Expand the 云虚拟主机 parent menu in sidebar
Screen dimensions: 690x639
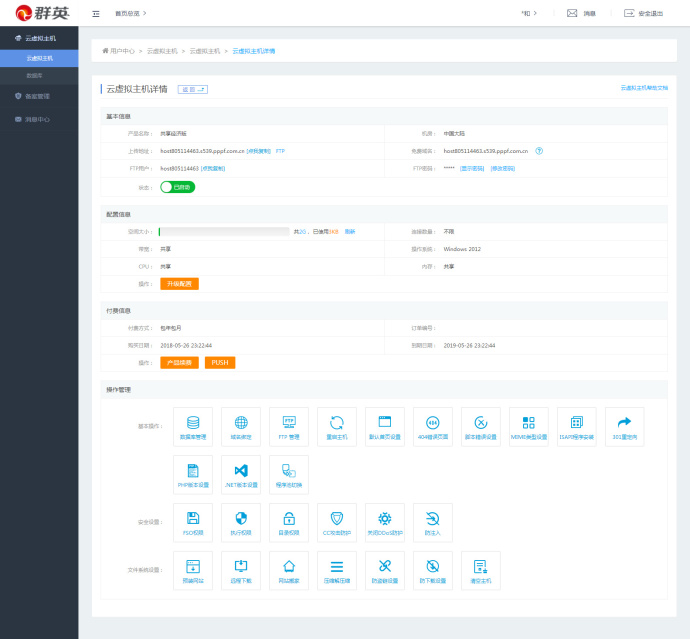39,38
